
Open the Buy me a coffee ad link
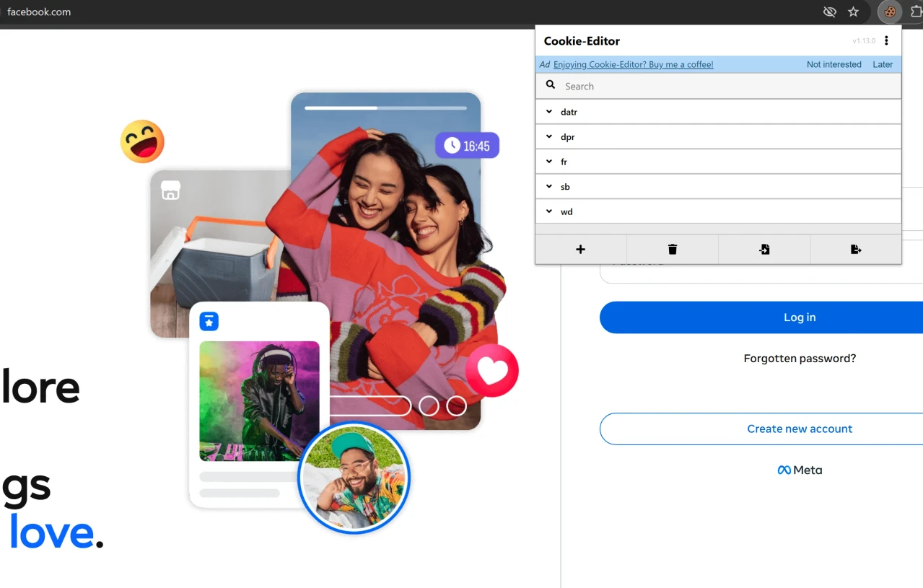pos(633,64)
